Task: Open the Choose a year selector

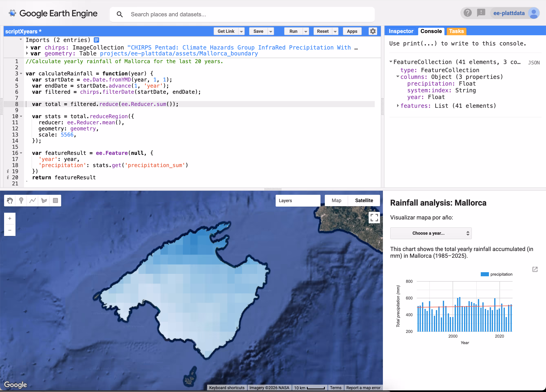Action: click(x=431, y=233)
